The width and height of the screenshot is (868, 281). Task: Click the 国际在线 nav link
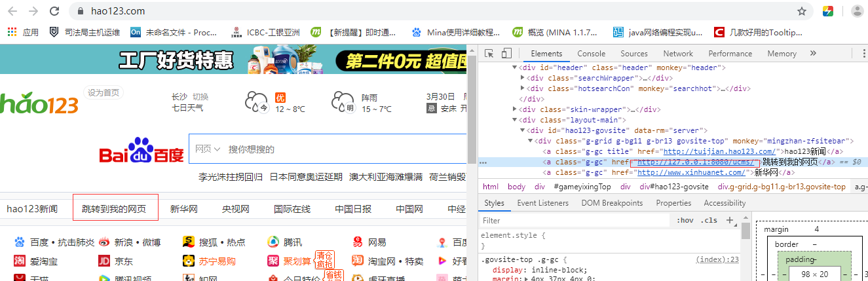click(x=292, y=209)
